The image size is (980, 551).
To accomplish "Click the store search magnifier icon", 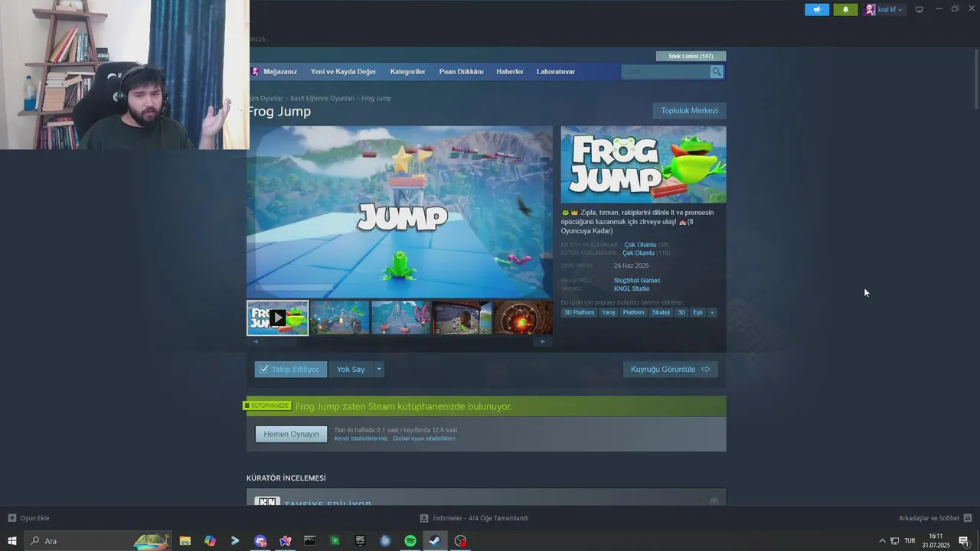I will (x=717, y=71).
